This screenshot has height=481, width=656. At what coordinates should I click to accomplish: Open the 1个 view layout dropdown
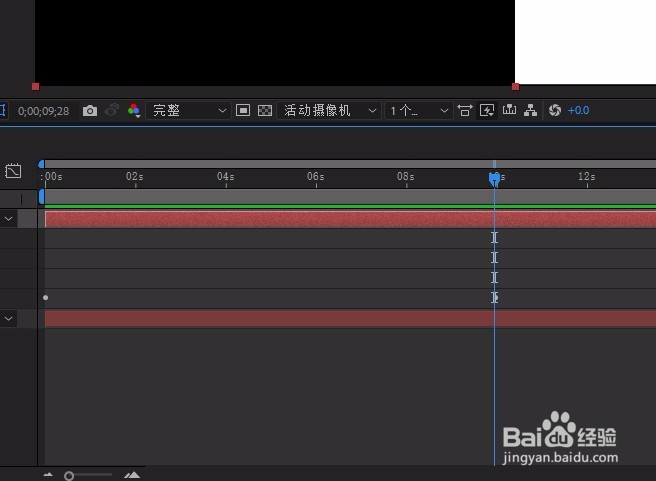(418, 110)
